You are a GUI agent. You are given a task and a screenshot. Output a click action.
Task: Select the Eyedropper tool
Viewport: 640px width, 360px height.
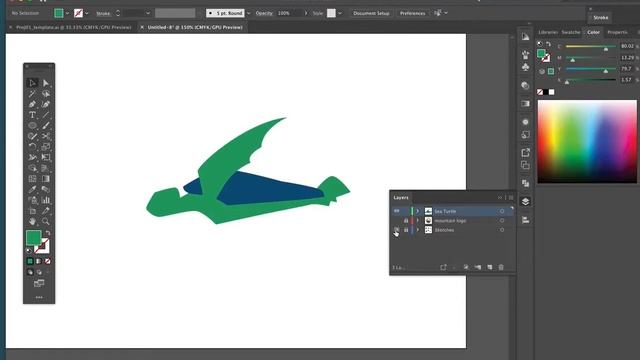32,189
